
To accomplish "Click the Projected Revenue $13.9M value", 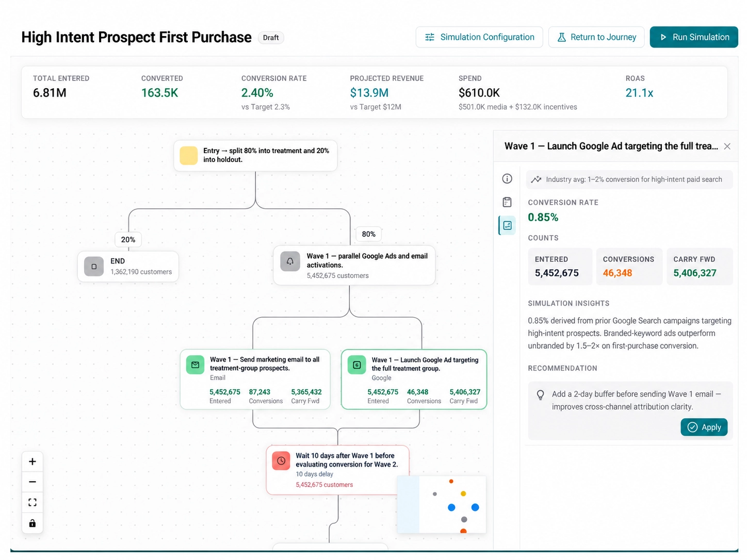I will click(369, 93).
